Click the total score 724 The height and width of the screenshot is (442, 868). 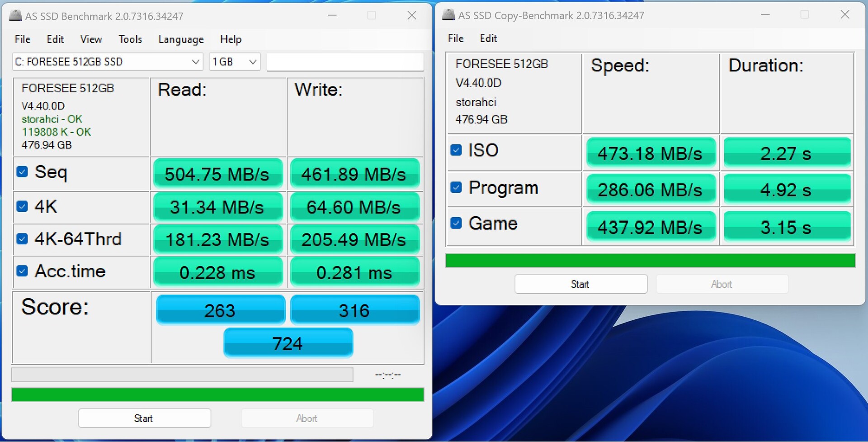tap(288, 343)
